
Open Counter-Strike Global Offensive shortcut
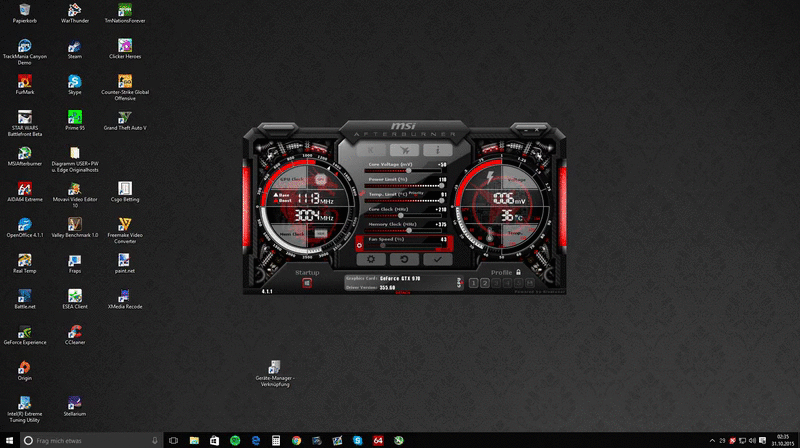[125, 88]
